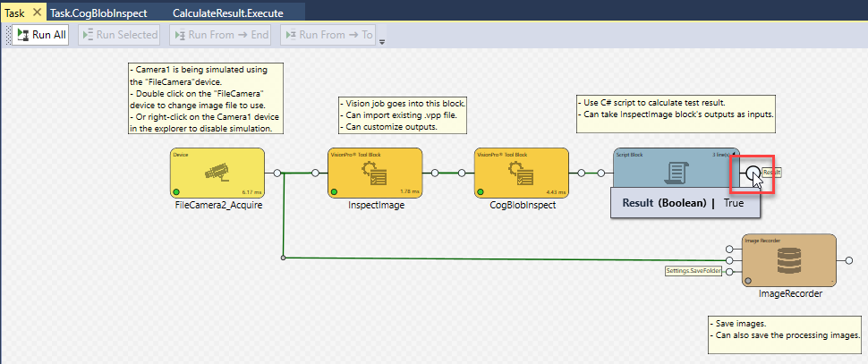Screen dimensions: 868x364
Task: Click the Run Selected toolbar button
Action: (119, 35)
